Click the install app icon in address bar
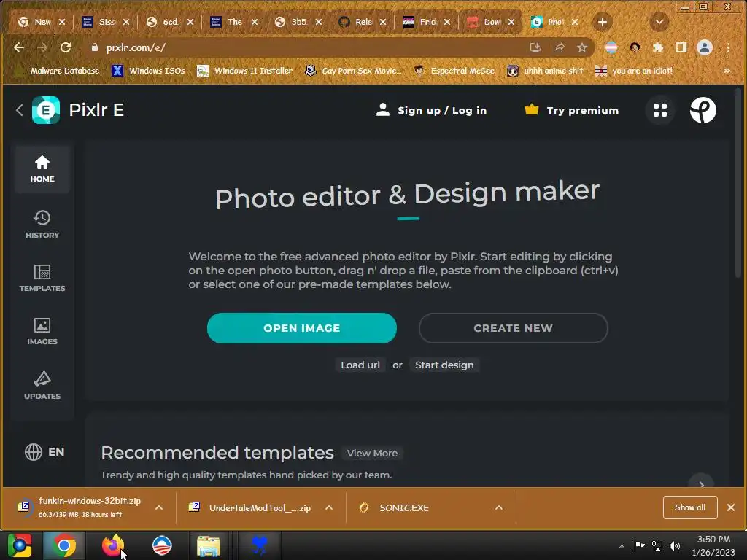This screenshot has height=560, width=747. (x=535, y=47)
